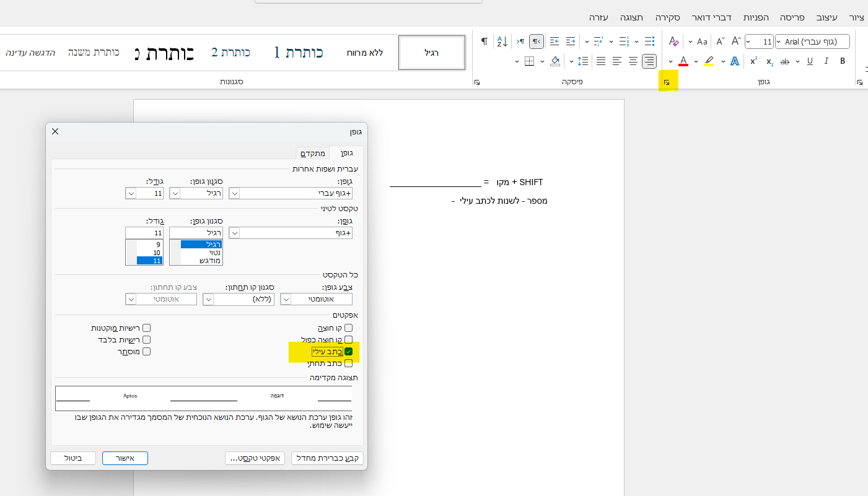Open Latin font dropdown showing גוף+

[x=234, y=233]
